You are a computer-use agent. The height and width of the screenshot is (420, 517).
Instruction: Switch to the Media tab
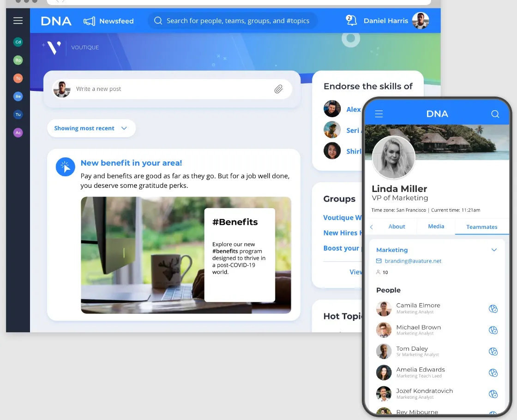coord(436,226)
